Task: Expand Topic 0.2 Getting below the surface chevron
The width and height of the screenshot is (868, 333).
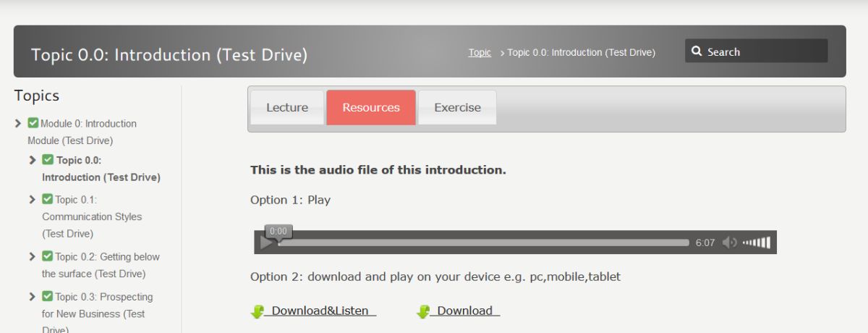Action: click(33, 256)
